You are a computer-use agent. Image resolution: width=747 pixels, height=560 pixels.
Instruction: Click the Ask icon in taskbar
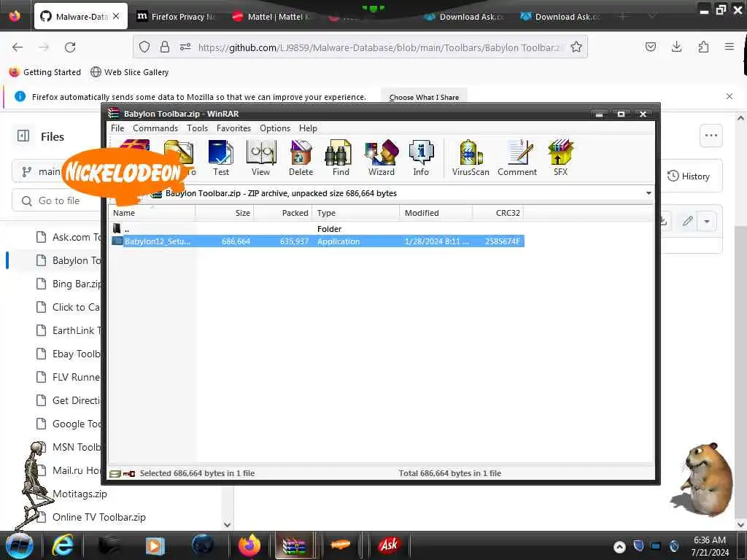[388, 545]
